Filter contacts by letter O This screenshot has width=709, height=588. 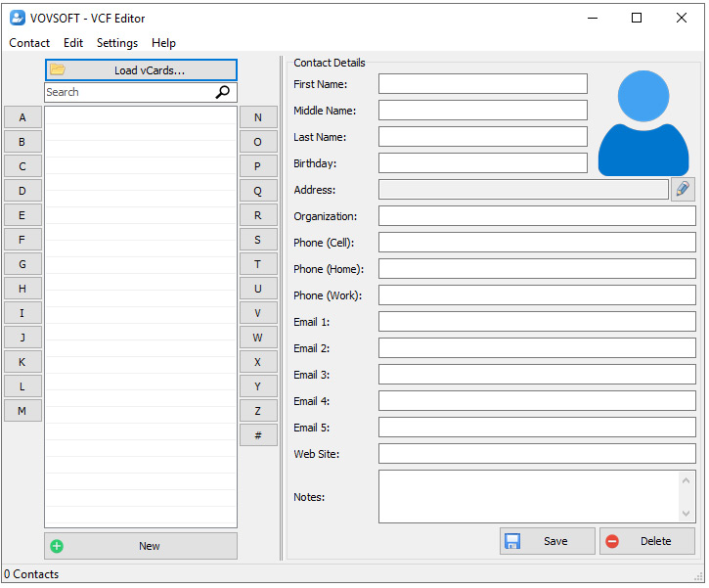coord(258,142)
